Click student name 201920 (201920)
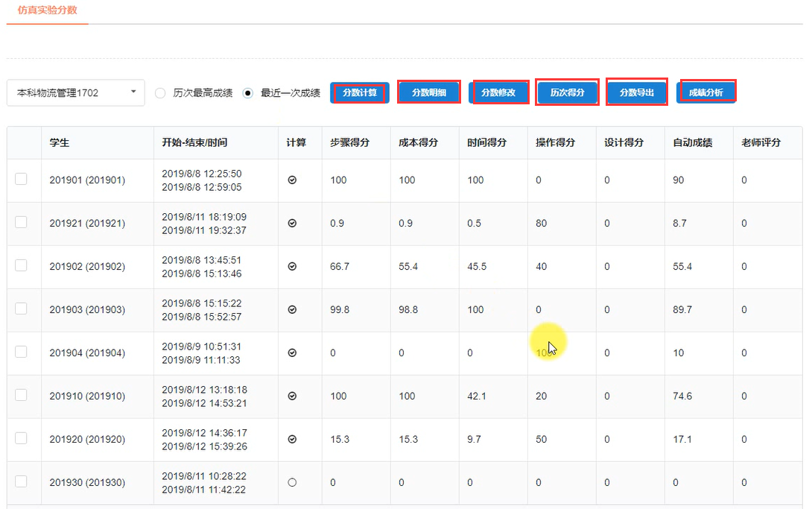812x509 pixels. tap(87, 440)
